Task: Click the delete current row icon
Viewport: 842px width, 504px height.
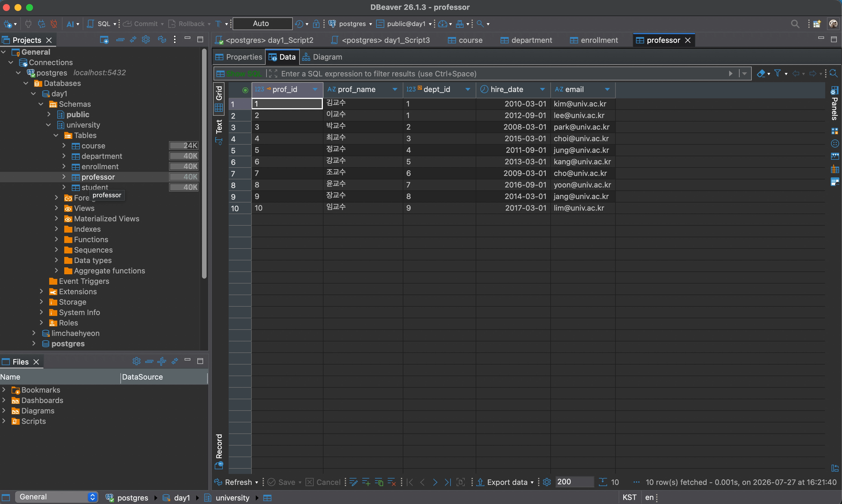Action: click(x=391, y=482)
